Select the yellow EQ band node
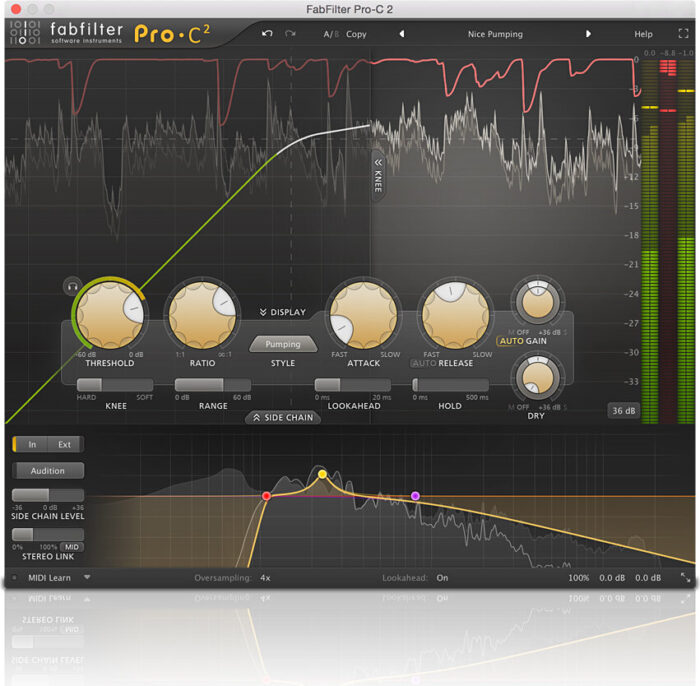 (322, 474)
